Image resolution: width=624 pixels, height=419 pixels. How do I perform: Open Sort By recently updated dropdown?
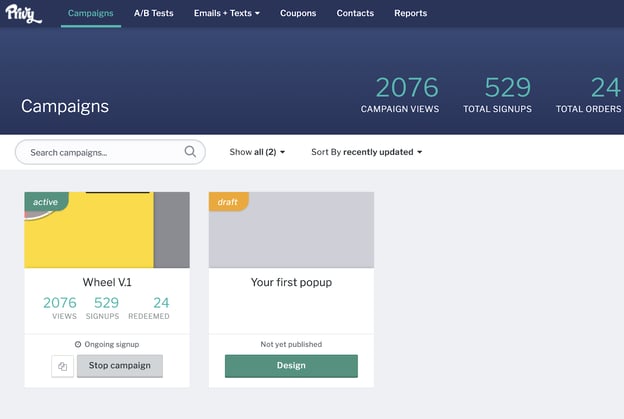tap(367, 152)
